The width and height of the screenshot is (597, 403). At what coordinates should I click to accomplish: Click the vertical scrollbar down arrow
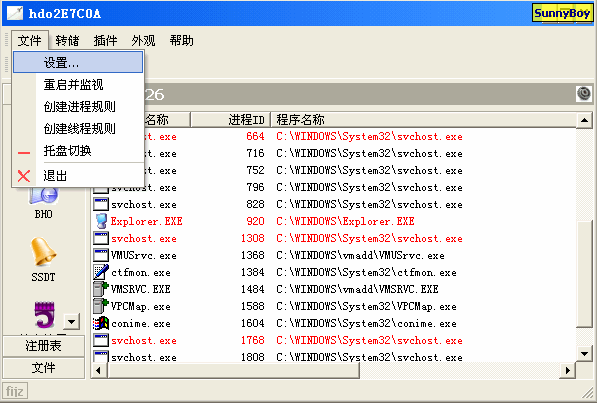coord(584,353)
